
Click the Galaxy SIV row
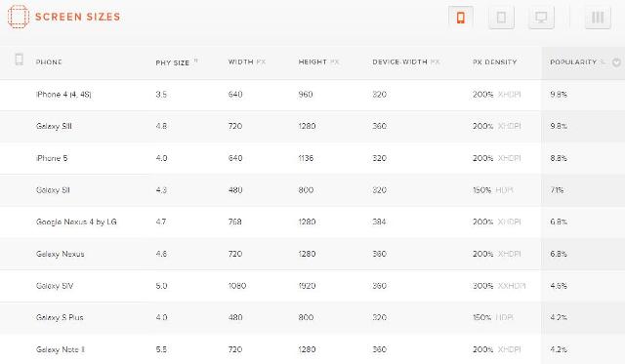312,286
